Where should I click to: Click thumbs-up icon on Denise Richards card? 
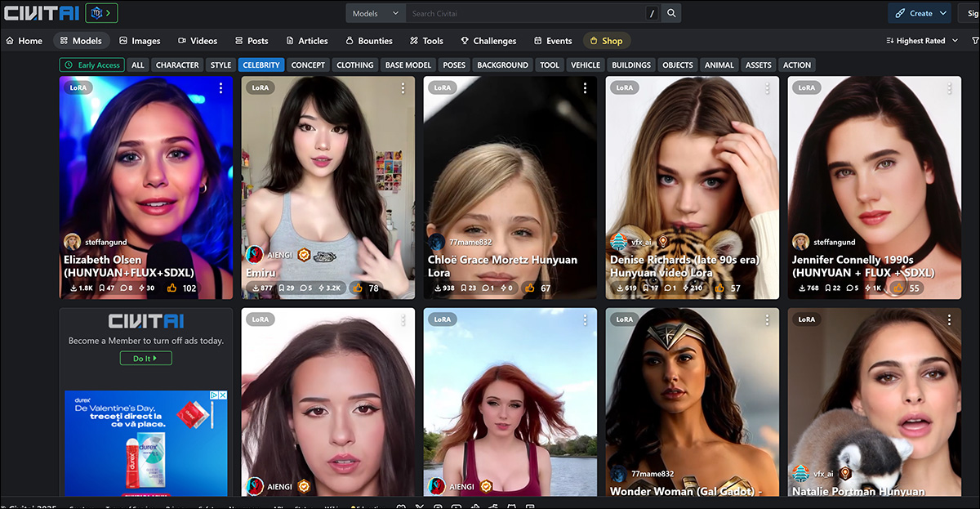[x=719, y=288]
